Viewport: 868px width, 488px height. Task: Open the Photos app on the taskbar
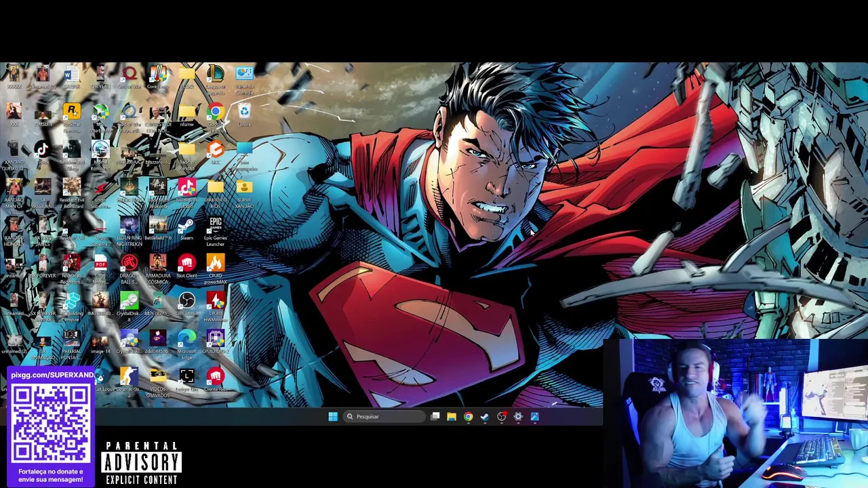[534, 417]
